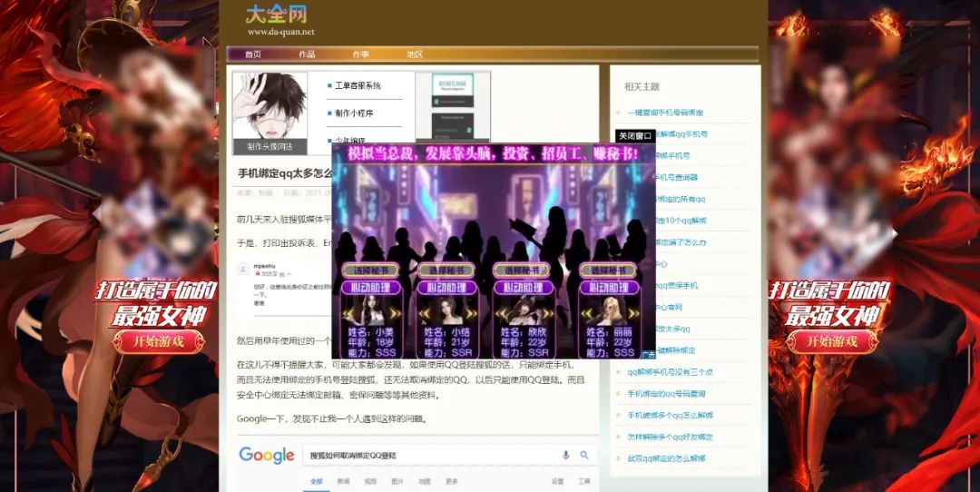Image resolution: width=980 pixels, height=492 pixels.
Task: Open related topic qq解绑手机号没有三个点
Action: 670,372
